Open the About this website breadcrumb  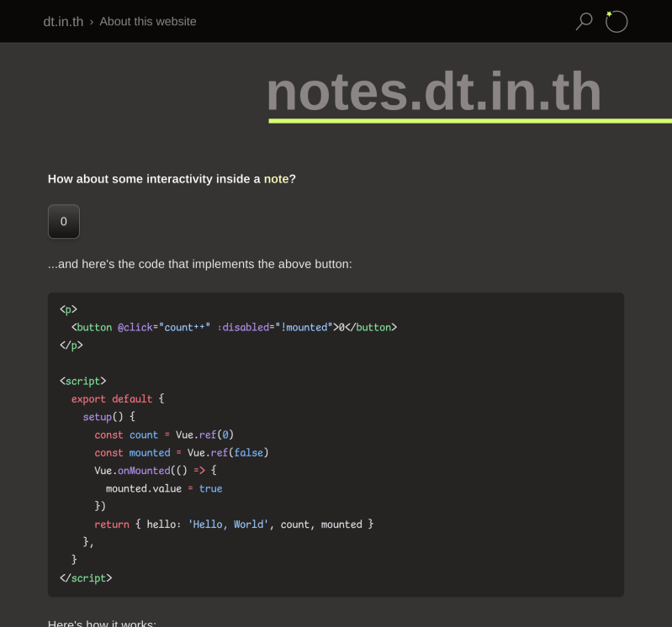click(148, 21)
